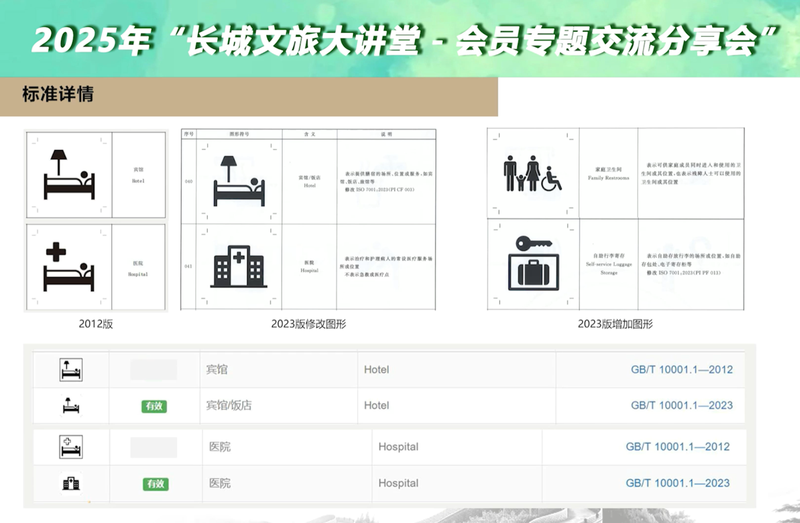Click the small hospital bed icon in 2012 row
The image size is (800, 523).
point(71,447)
